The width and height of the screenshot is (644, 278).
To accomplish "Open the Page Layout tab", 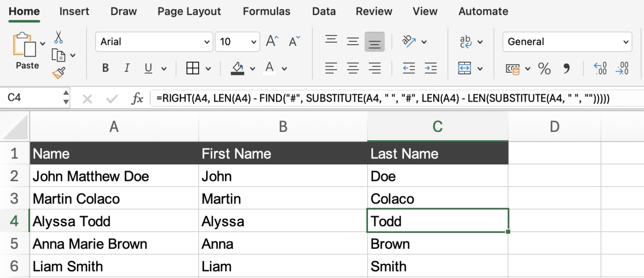I will tap(189, 11).
